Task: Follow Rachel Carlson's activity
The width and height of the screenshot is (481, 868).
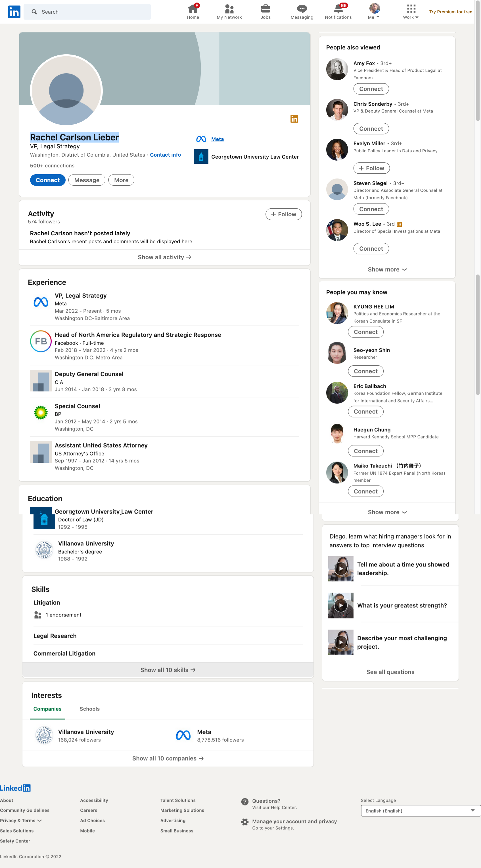Action: click(283, 214)
